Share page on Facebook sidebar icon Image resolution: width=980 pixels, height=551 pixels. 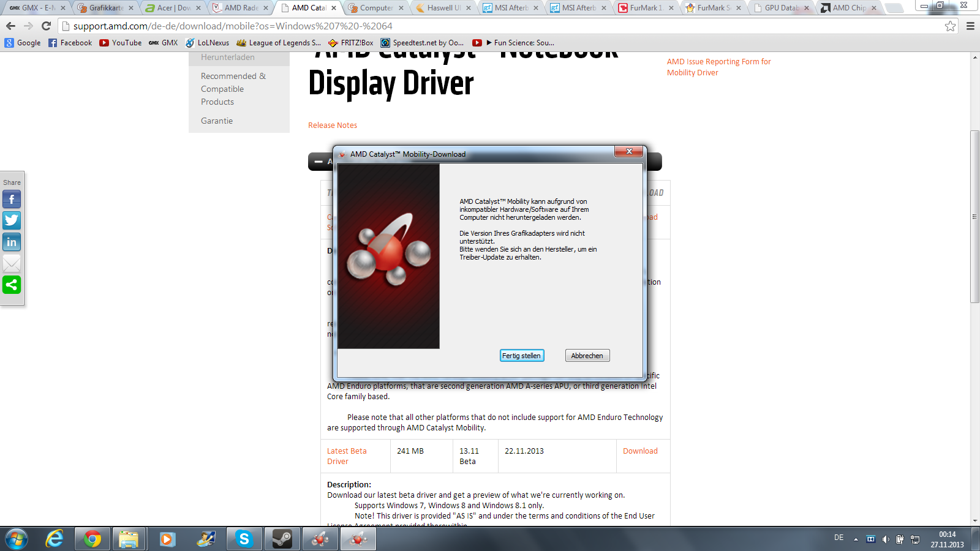[12, 199]
